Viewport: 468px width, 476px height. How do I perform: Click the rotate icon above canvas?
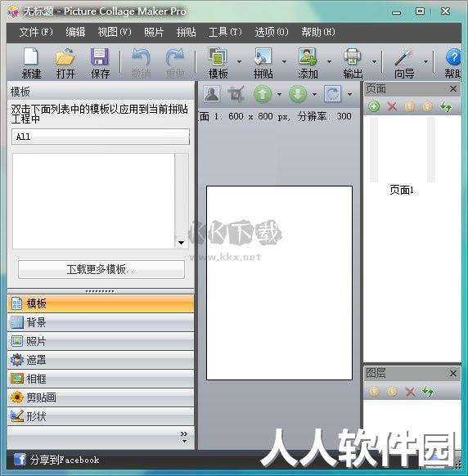(333, 94)
